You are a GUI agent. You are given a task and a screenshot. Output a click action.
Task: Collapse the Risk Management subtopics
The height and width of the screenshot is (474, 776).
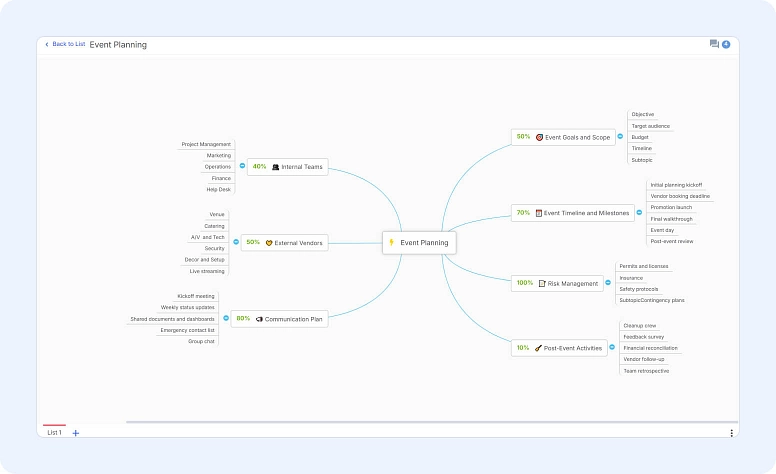pyautogui.click(x=610, y=283)
